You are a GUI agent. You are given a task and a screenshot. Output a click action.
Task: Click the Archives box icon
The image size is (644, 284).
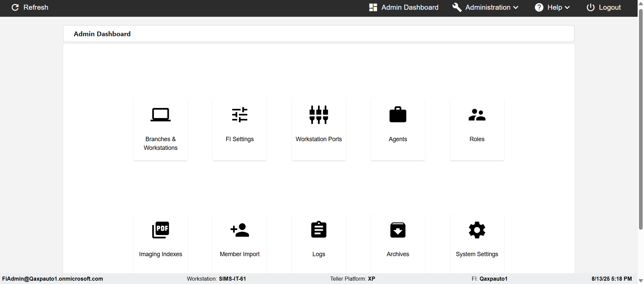(x=398, y=230)
